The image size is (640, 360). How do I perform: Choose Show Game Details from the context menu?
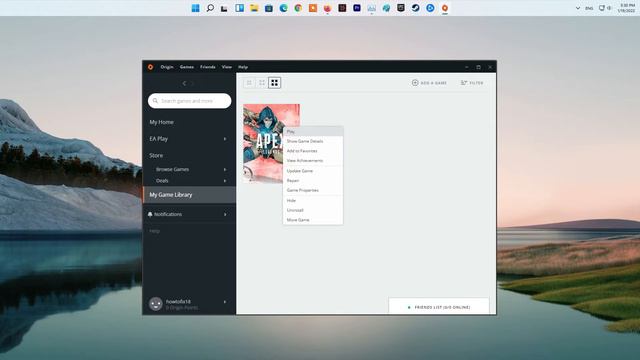(x=313, y=141)
